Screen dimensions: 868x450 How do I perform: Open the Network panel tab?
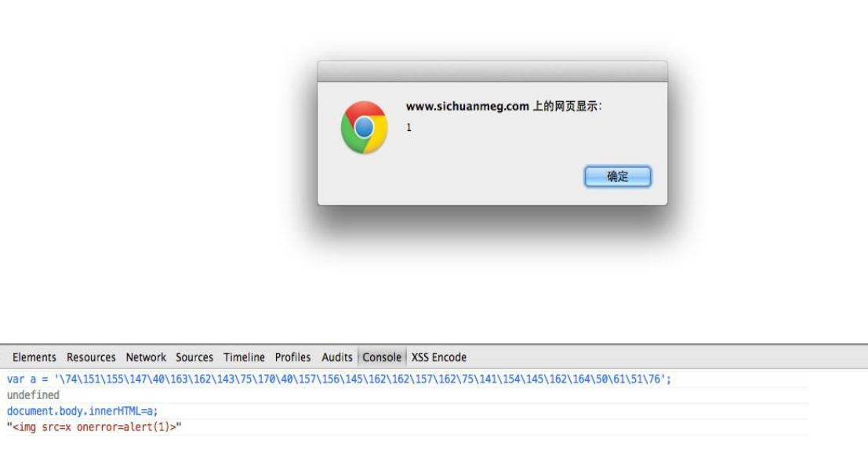[146, 357]
